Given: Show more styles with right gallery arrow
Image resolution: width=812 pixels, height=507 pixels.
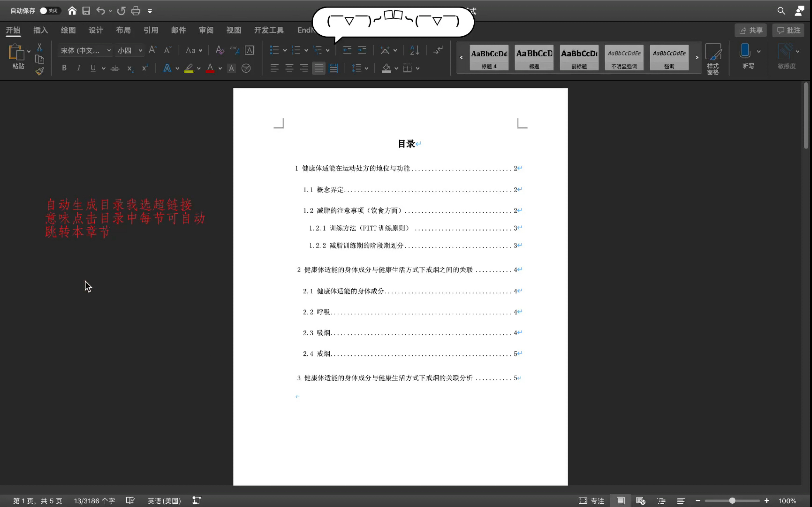Looking at the screenshot, I should click(697, 57).
